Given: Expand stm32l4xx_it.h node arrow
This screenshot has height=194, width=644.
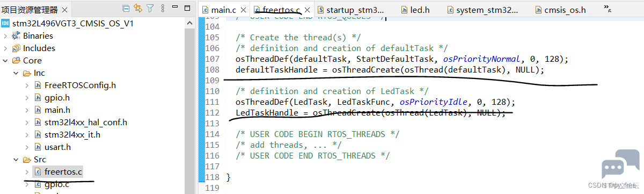Looking at the screenshot, I should click(27, 134).
